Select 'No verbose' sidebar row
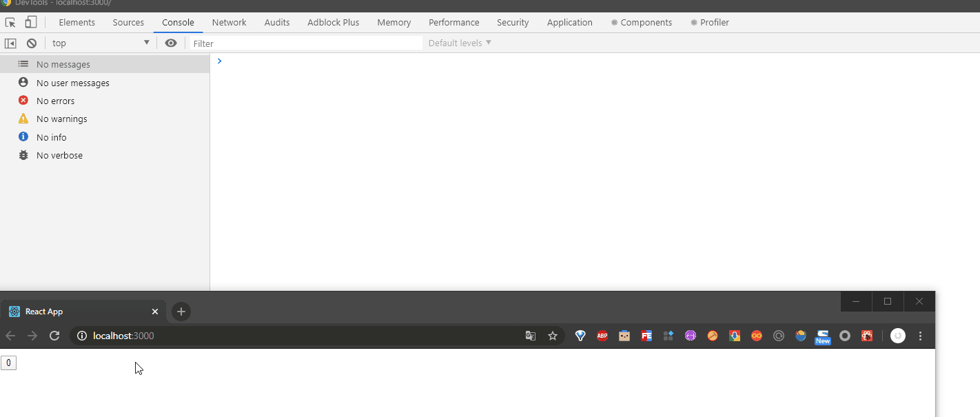The width and height of the screenshot is (980, 417). [105, 155]
